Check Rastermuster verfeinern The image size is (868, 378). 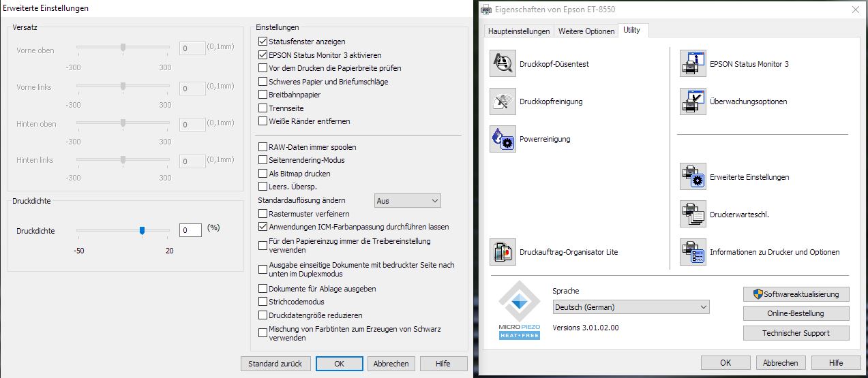[263, 214]
